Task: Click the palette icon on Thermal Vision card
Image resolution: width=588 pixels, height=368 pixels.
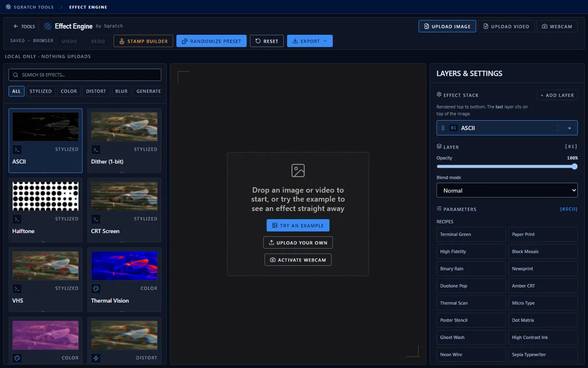Action: click(x=96, y=289)
